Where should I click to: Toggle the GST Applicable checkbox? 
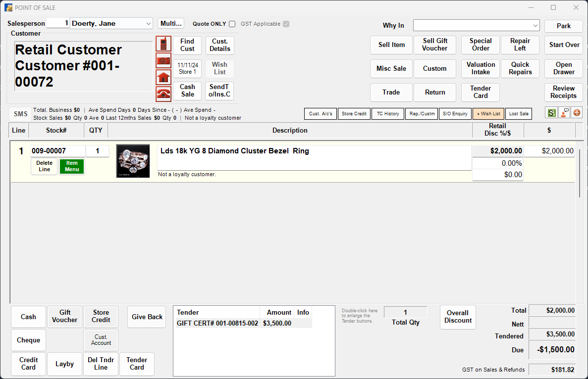(285, 24)
